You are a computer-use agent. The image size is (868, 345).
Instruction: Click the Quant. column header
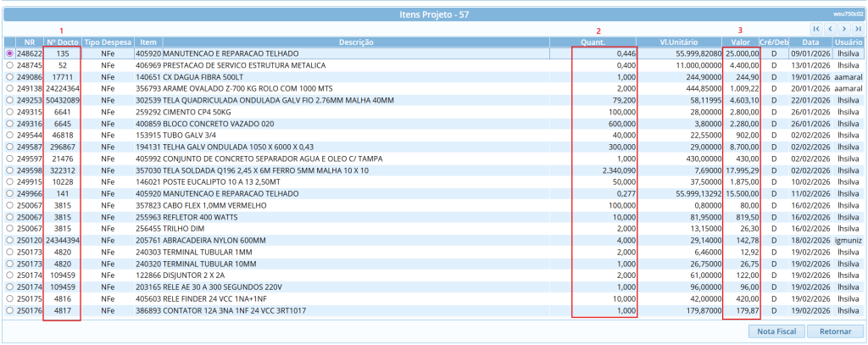coord(592,42)
